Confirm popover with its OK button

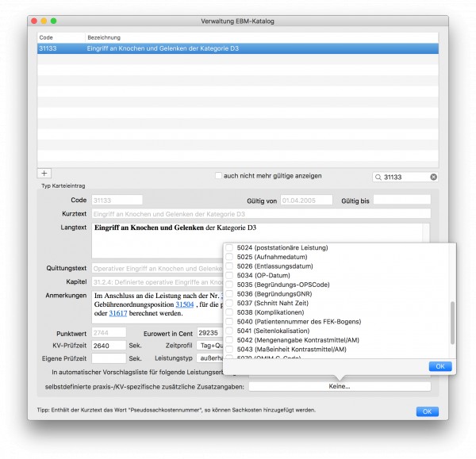(440, 366)
